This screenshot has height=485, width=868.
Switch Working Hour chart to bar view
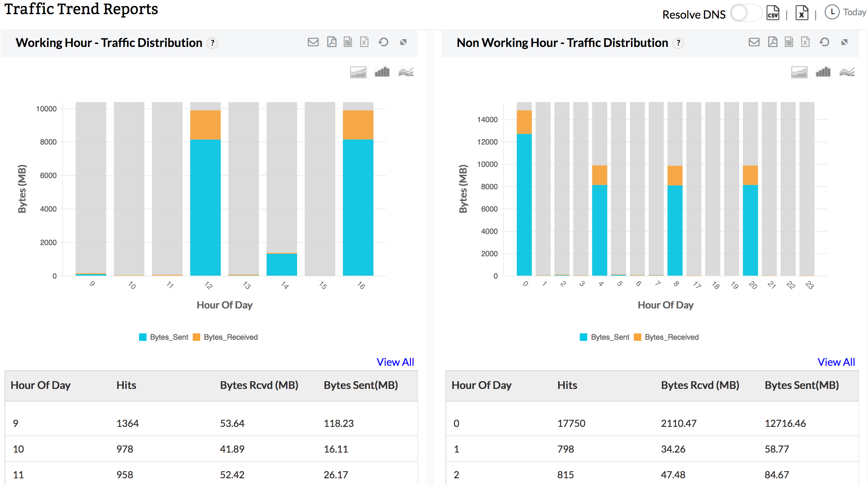382,72
